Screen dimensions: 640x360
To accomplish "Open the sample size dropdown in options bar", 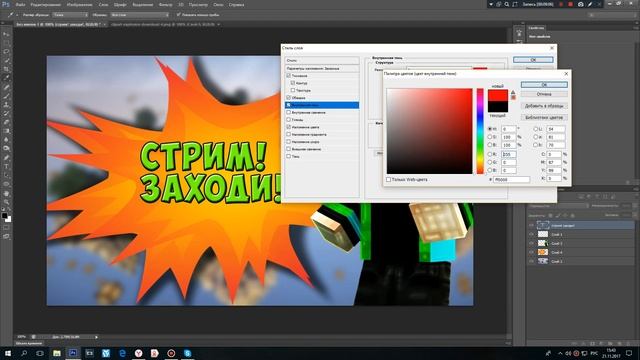I will 70,15.
